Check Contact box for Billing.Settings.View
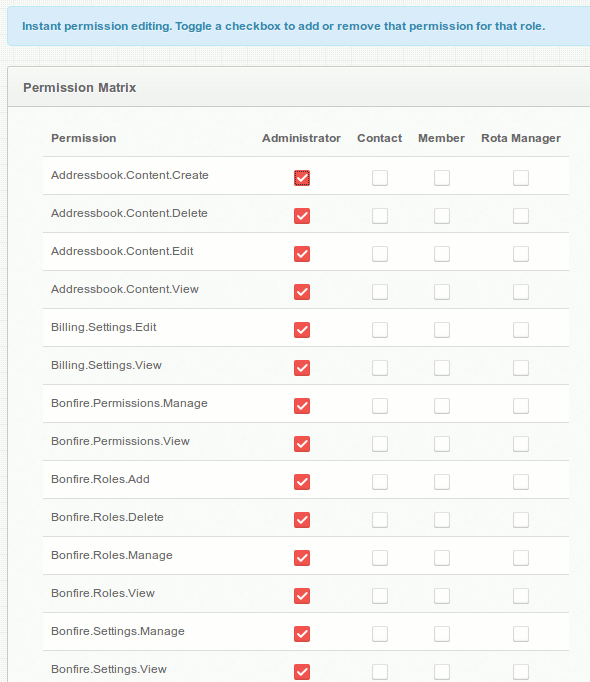Screen dimensions: 590x682 [x=380, y=368]
